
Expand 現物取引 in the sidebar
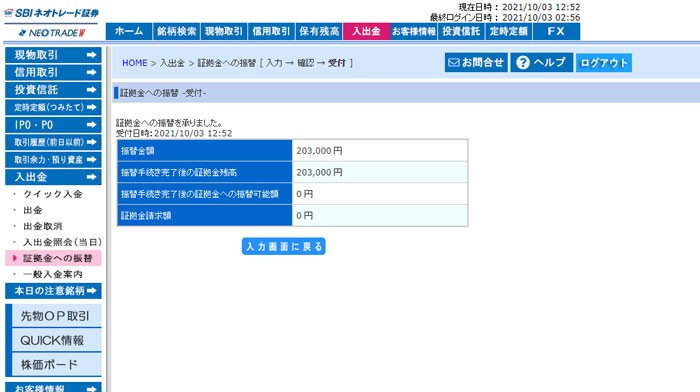pos(53,55)
